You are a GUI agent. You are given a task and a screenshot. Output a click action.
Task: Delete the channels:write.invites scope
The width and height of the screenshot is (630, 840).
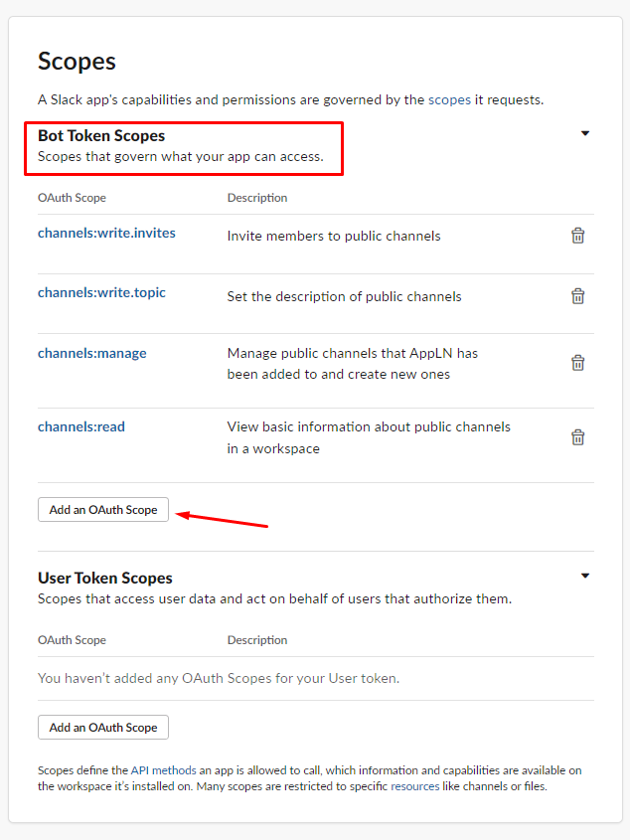tap(577, 236)
